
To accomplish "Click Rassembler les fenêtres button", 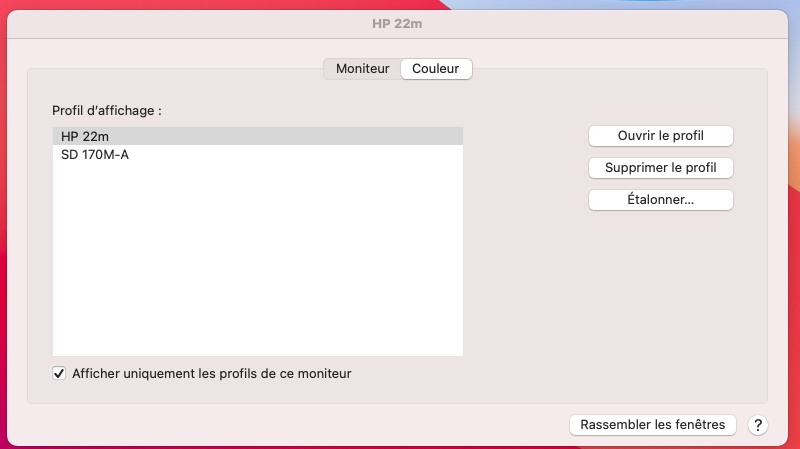I will click(653, 425).
